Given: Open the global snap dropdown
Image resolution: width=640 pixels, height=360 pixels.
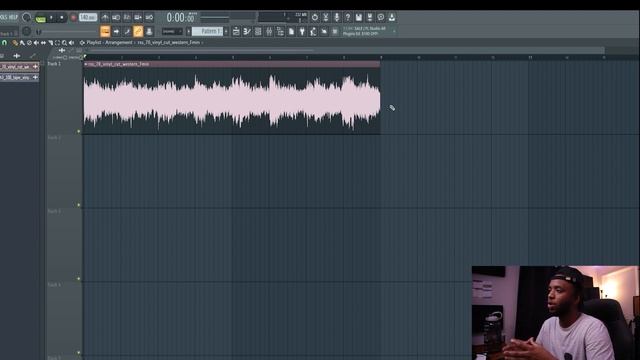Looking at the screenshot, I should 172,31.
